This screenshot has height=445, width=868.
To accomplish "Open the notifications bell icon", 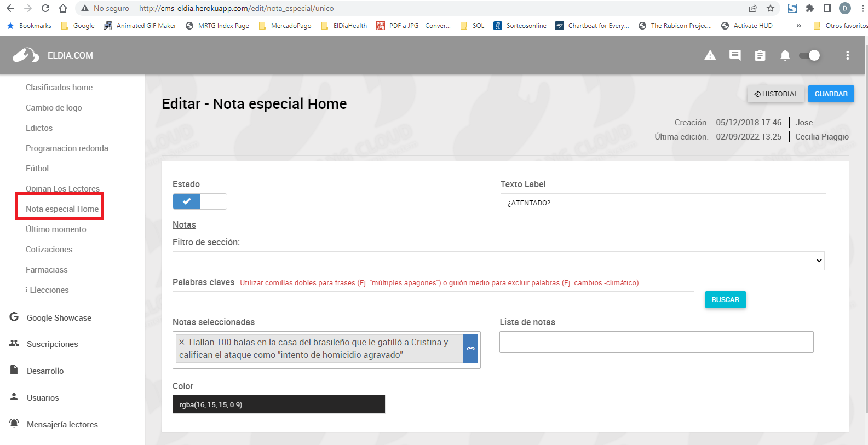I will 785,55.
